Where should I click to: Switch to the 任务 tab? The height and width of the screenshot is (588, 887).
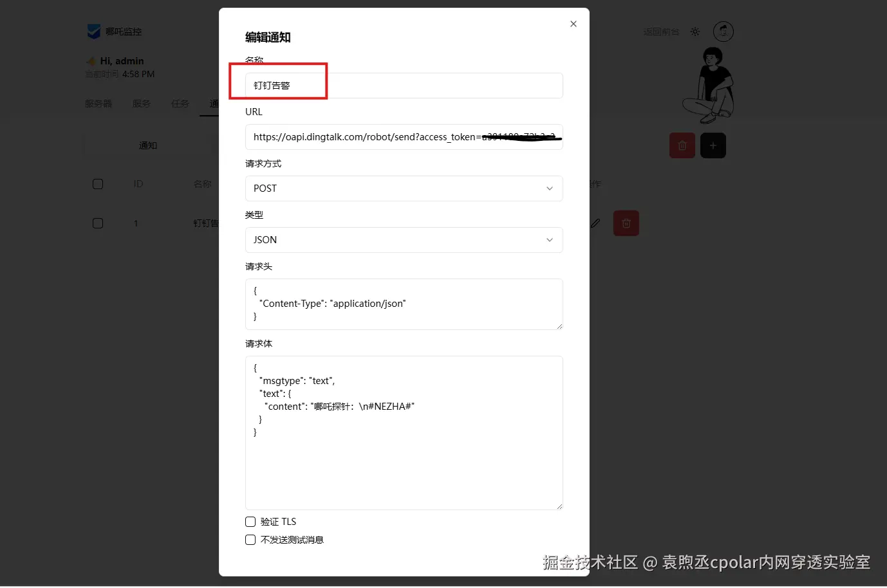pyautogui.click(x=180, y=104)
